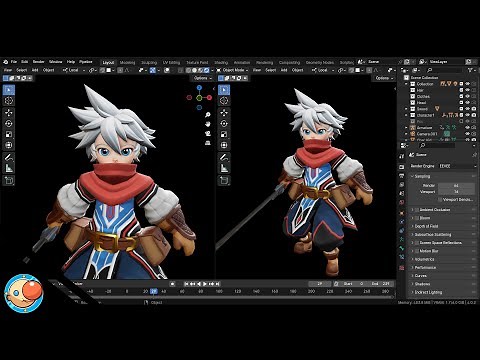The height and width of the screenshot is (360, 480).
Task: Enable the Ambient Occlusion checkbox
Action: (x=417, y=210)
